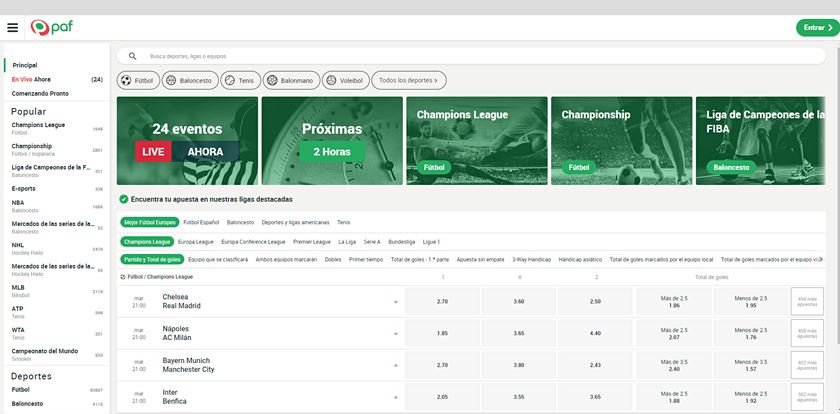Open the Liga de Campeones FIBA banner

(761, 141)
